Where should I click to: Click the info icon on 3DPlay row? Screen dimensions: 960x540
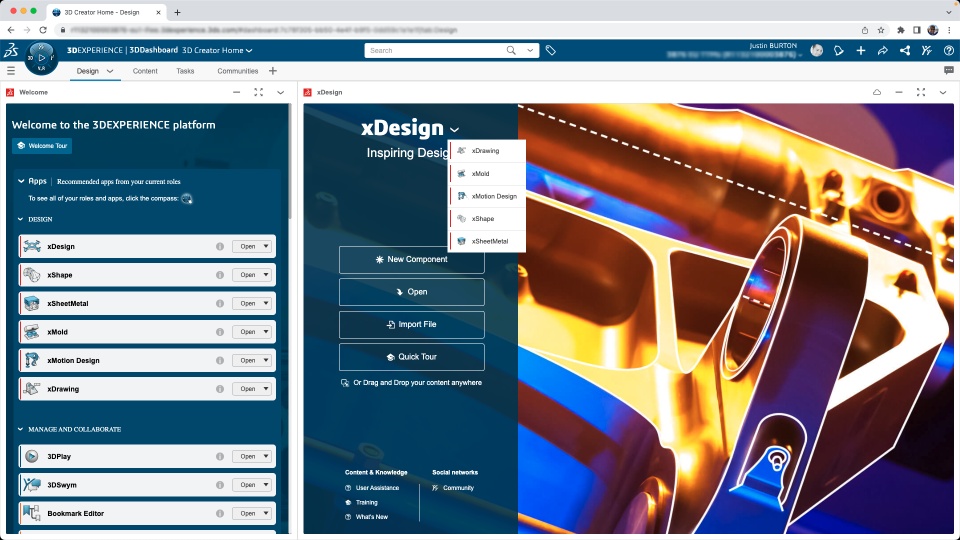click(x=220, y=456)
